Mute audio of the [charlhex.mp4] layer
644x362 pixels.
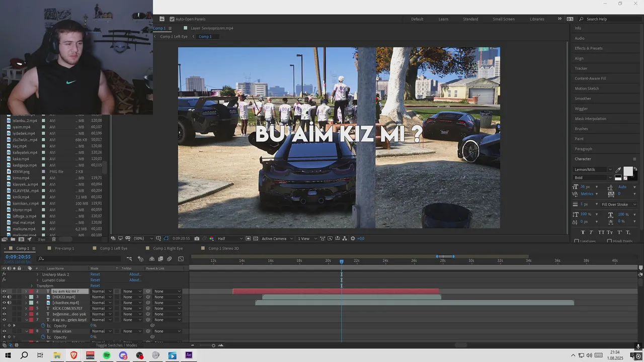(x=9, y=303)
